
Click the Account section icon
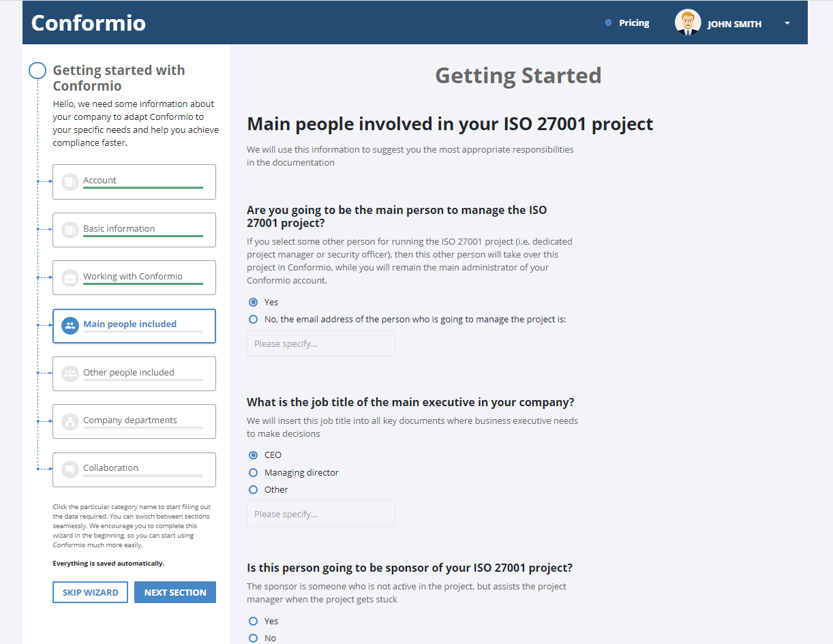pyautogui.click(x=70, y=182)
